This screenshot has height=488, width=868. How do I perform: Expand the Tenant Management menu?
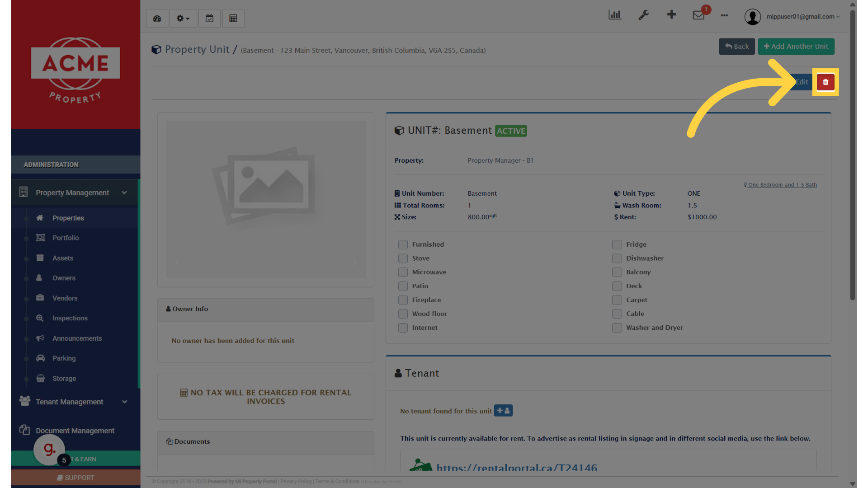pyautogui.click(x=75, y=402)
